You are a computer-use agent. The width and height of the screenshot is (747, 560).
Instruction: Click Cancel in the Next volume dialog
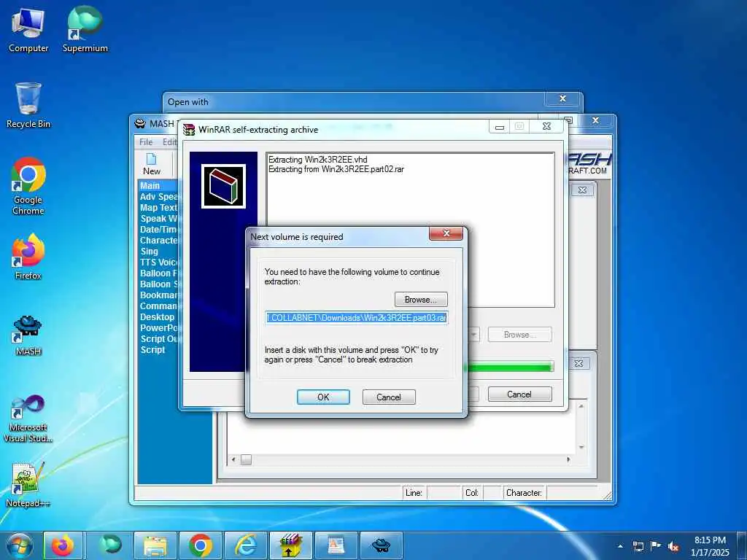[x=389, y=397]
